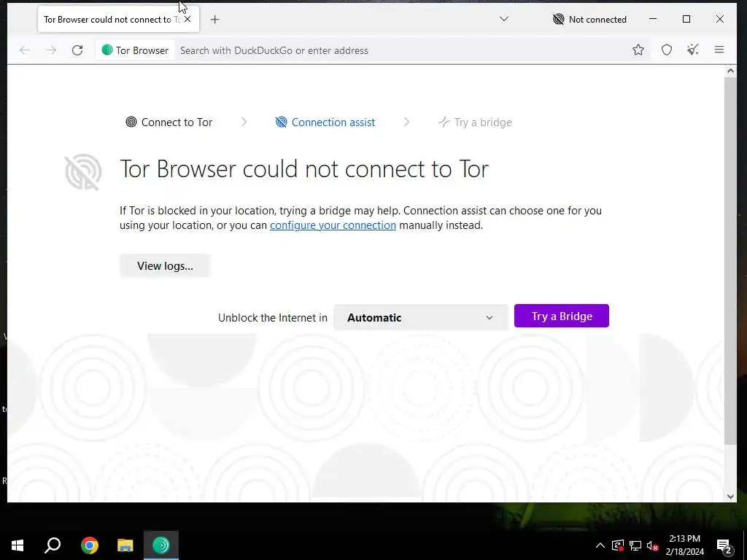747x560 pixels.
Task: Minimize the Tor Browser window
Action: point(653,19)
